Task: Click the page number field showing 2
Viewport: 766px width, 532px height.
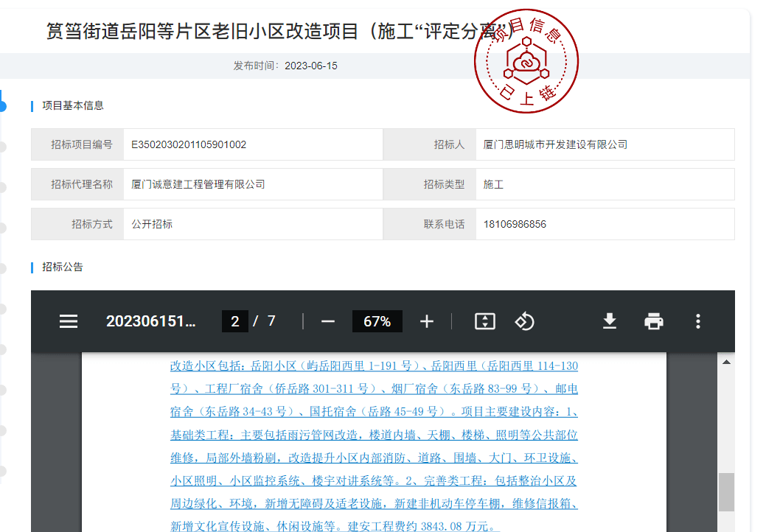Action: click(234, 321)
